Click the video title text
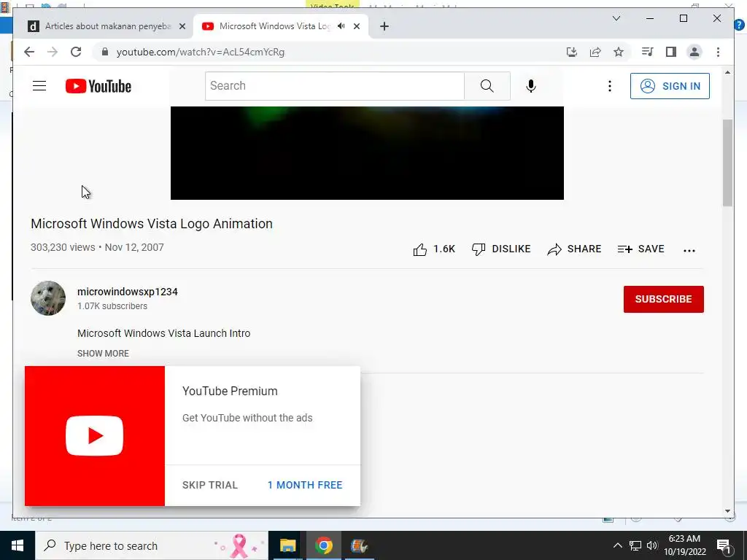 tap(152, 224)
